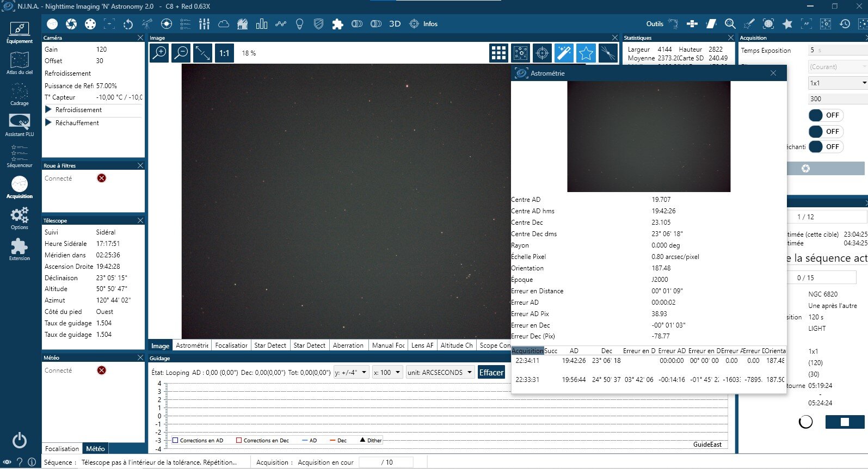Click the gain field showing 300
The height and width of the screenshot is (469, 868).
[838, 99]
